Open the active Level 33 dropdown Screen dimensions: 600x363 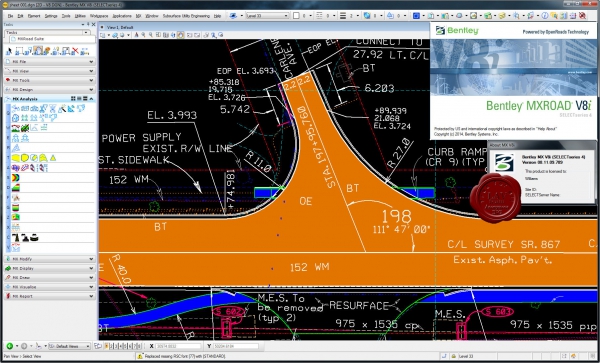click(267, 16)
